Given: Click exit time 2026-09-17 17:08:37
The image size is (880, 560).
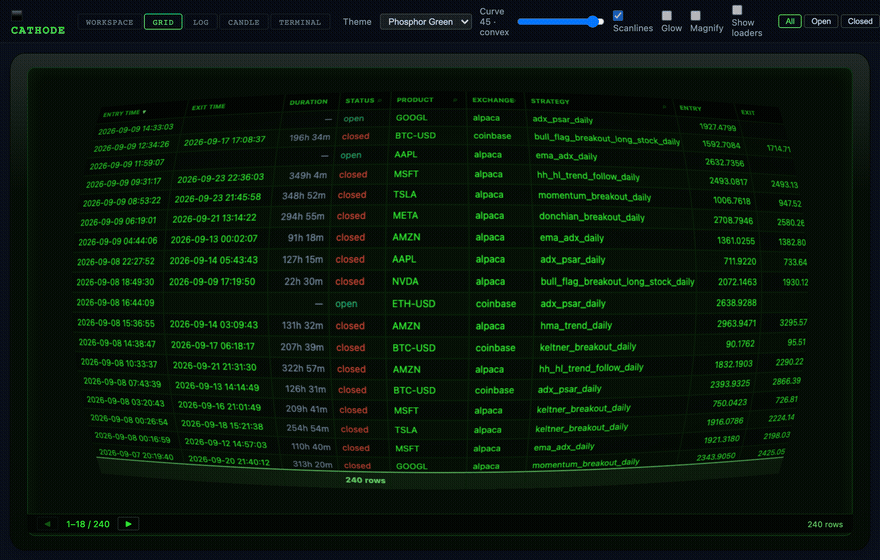Looking at the screenshot, I should (224, 140).
